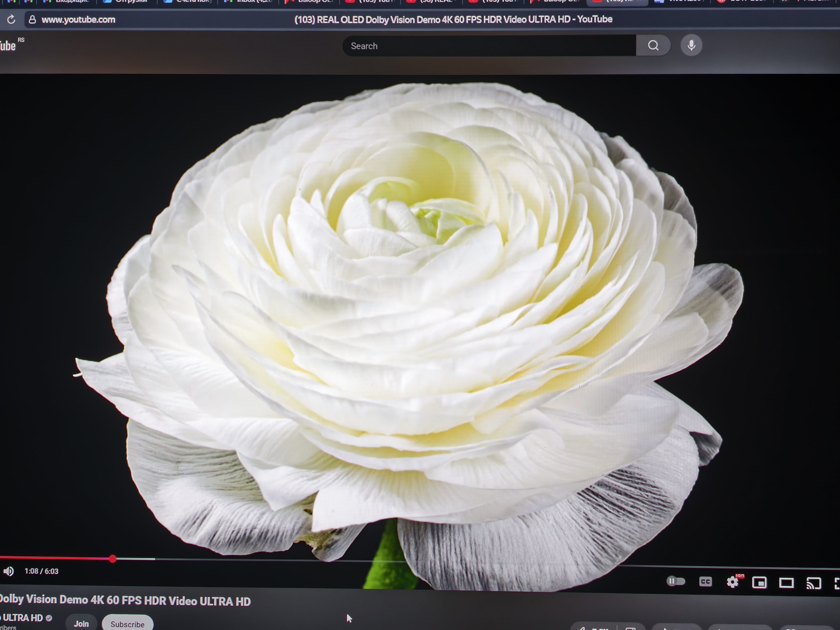Switch to the Отгрузки browser tab
Viewport: 840px width, 630px height.
127,2
